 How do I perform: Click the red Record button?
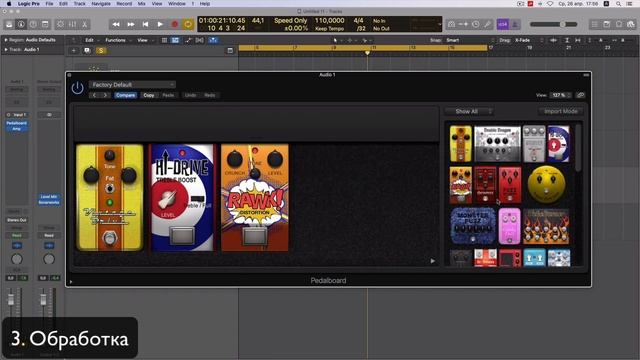point(175,24)
